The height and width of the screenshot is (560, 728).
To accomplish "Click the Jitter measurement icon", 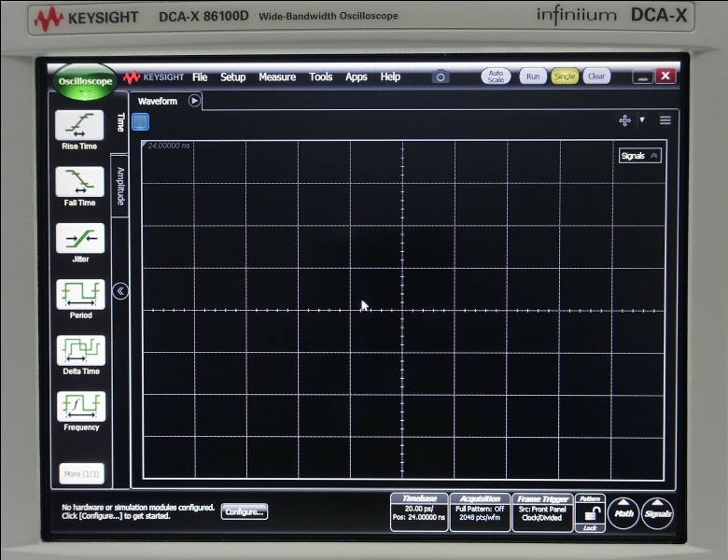I will tap(80, 240).
